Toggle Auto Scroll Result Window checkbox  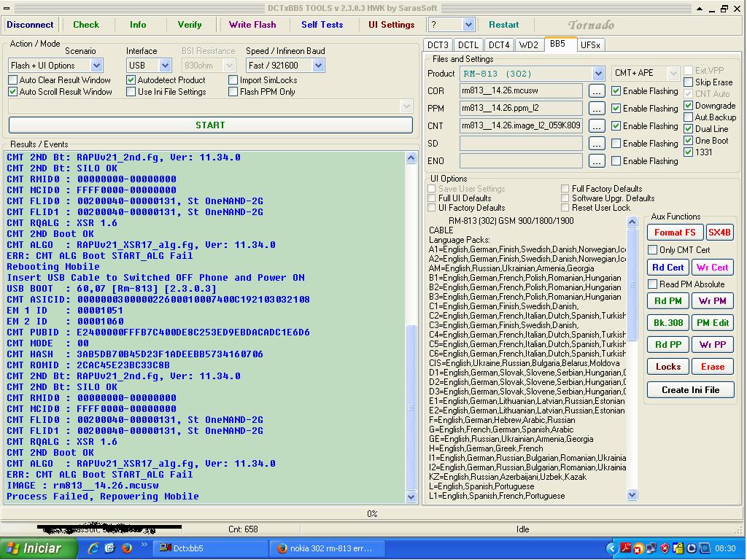point(13,92)
